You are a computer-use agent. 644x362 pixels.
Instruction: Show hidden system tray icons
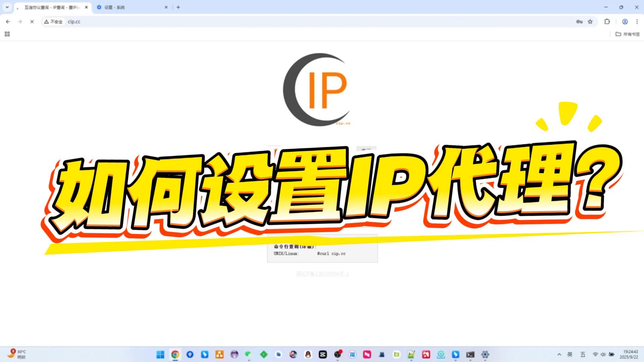point(559,354)
